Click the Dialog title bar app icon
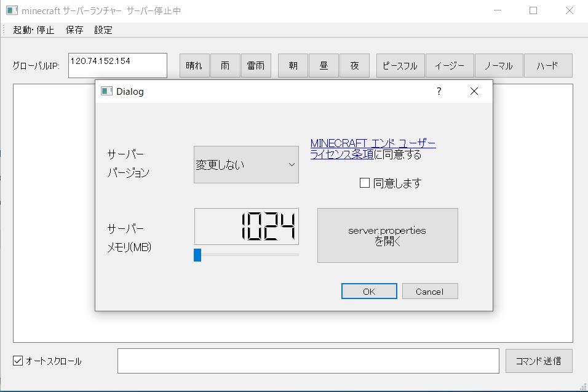 [x=106, y=91]
